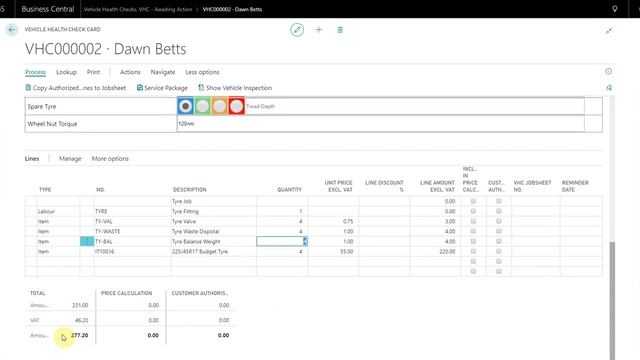Open the Actions menu

pos(130,72)
